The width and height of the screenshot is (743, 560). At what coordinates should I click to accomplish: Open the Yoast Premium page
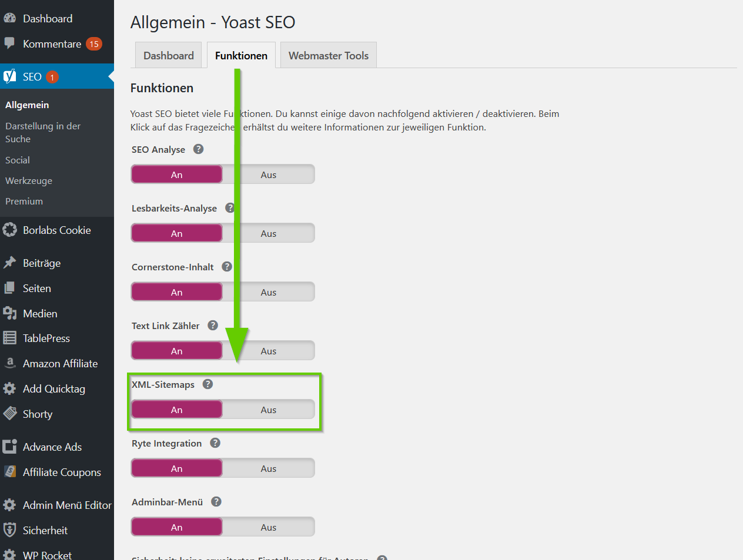tap(24, 201)
